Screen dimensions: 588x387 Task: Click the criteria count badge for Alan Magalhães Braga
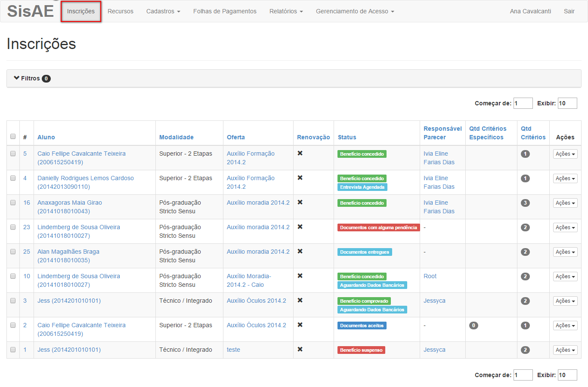[525, 252]
